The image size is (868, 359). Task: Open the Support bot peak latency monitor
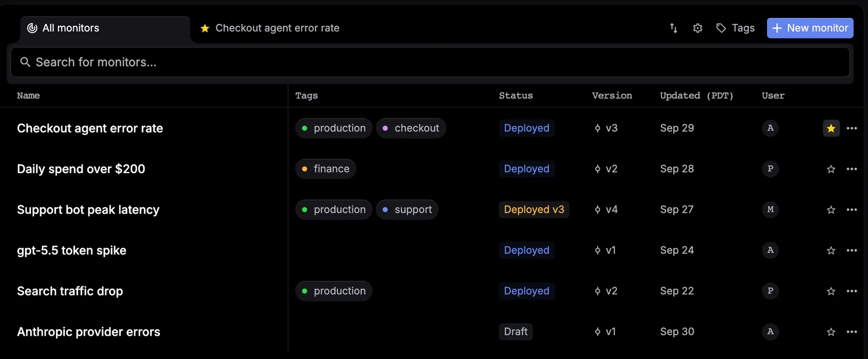[88, 210]
